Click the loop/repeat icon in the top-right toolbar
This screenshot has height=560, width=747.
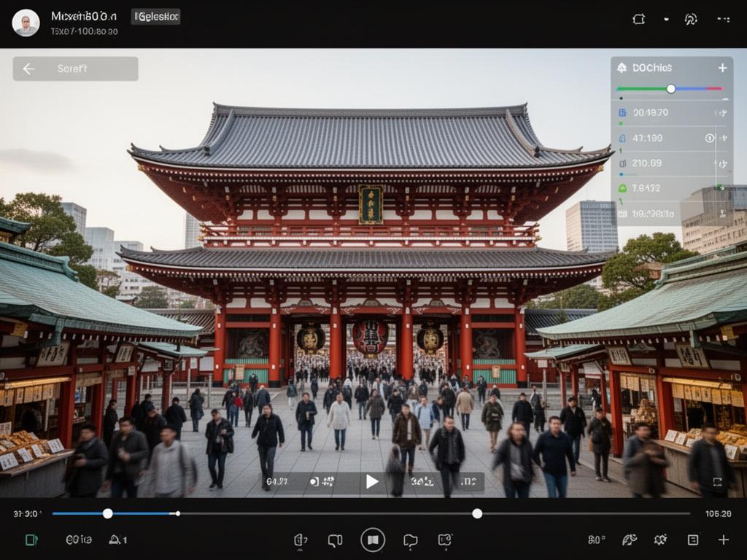tap(638, 20)
